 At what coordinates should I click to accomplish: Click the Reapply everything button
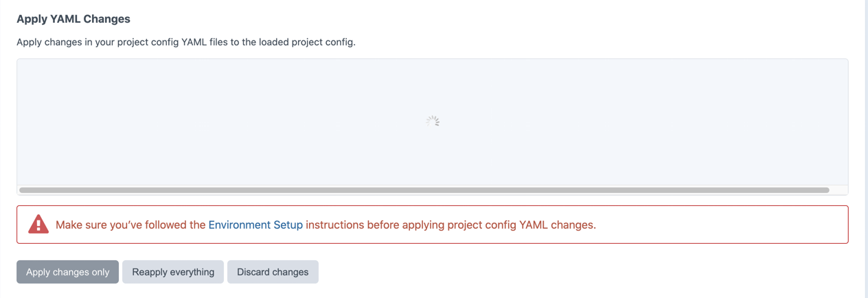click(x=173, y=272)
